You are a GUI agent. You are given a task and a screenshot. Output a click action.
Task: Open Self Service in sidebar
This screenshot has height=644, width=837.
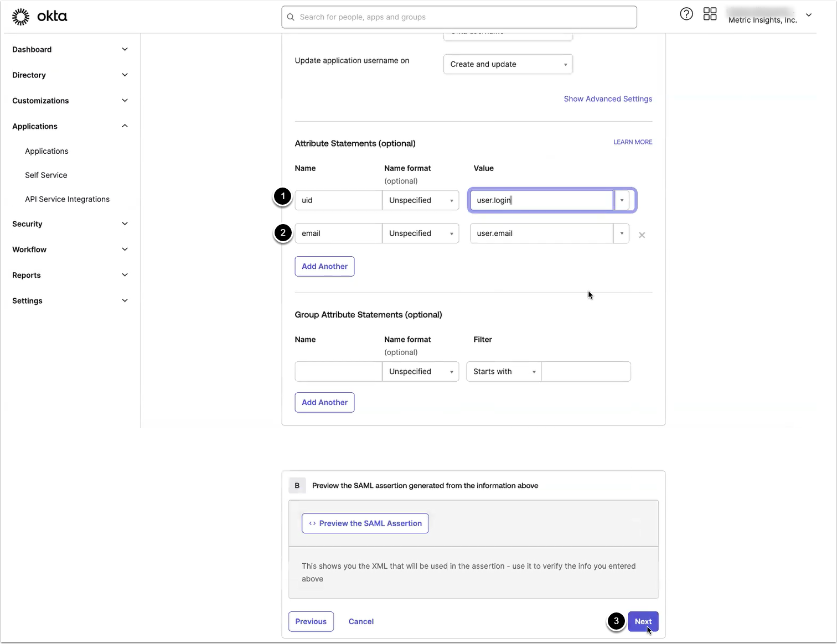(x=46, y=175)
